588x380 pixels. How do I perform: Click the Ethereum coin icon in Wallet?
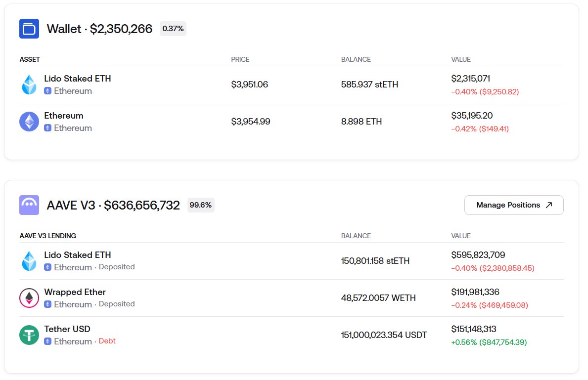click(x=29, y=122)
